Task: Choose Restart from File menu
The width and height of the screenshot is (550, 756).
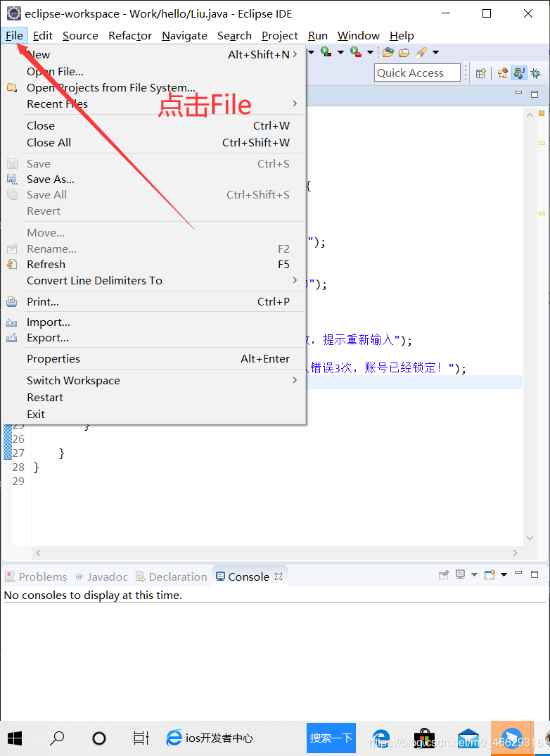Action: pyautogui.click(x=153, y=397)
